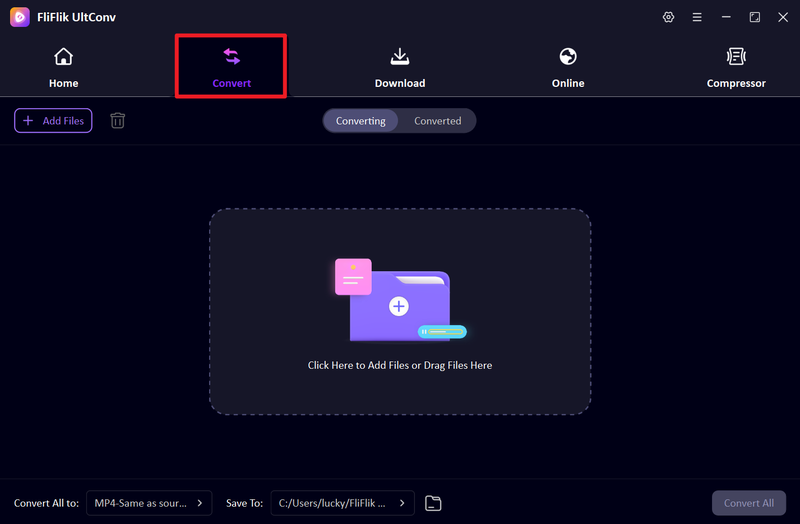This screenshot has width=800, height=524.
Task: Open the Save To path dropdown
Action: click(342, 503)
